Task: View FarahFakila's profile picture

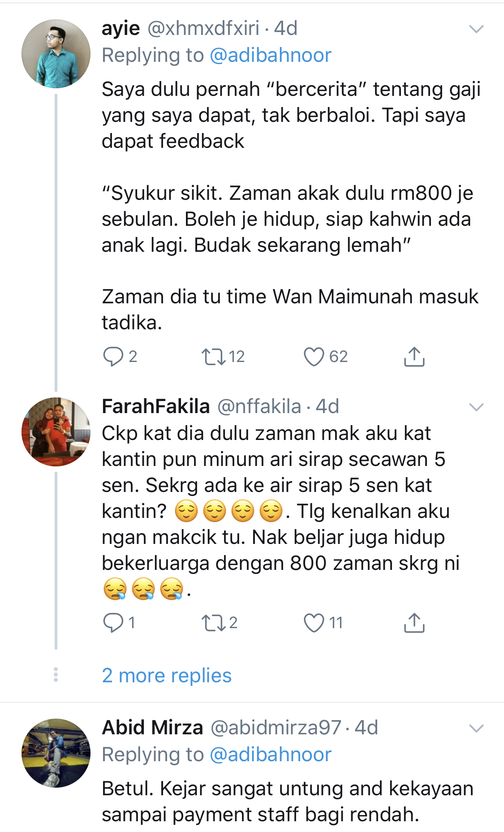Action: click(x=56, y=432)
